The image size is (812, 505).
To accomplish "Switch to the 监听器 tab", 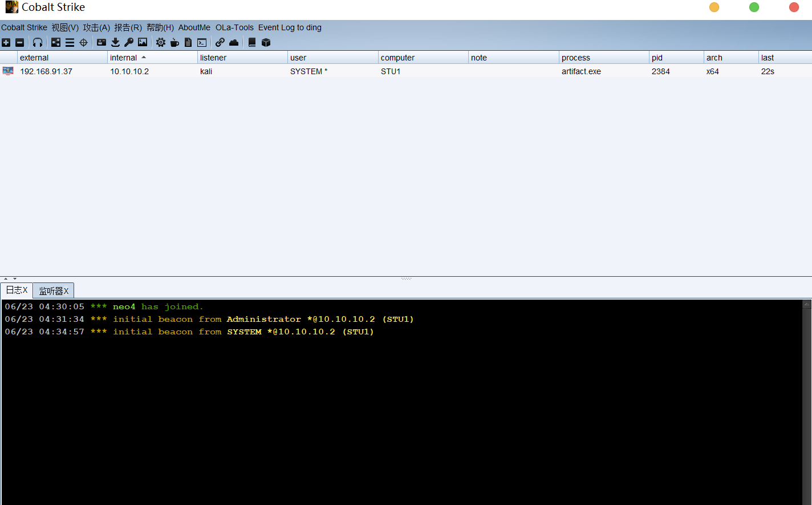I will (x=54, y=290).
